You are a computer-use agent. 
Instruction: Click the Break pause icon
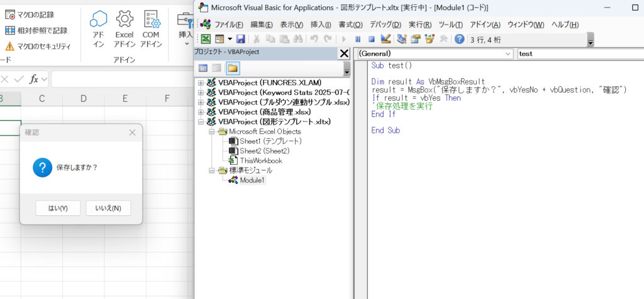[x=358, y=39]
